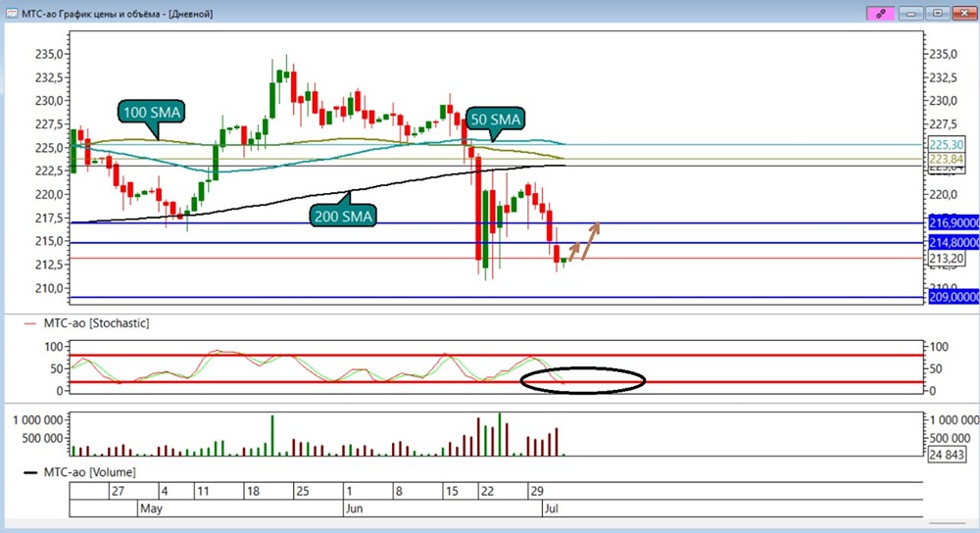Click the 24 843 volume value label
Viewport: 980px width, 533px height.
(947, 455)
